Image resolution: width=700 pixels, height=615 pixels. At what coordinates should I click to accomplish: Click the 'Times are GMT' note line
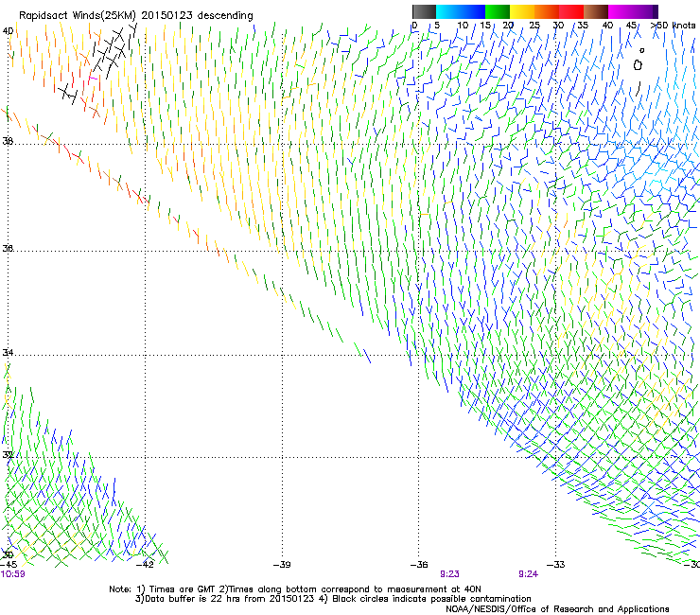[295, 589]
